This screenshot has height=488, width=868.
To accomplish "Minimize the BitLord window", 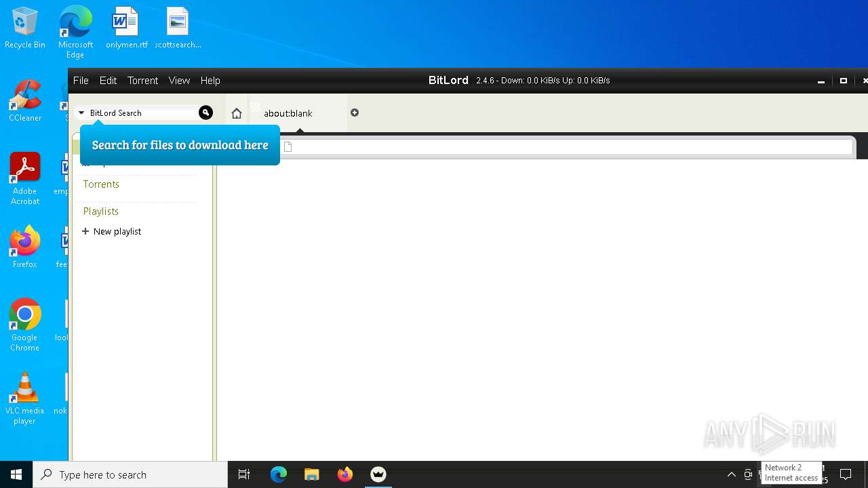I will coord(821,81).
